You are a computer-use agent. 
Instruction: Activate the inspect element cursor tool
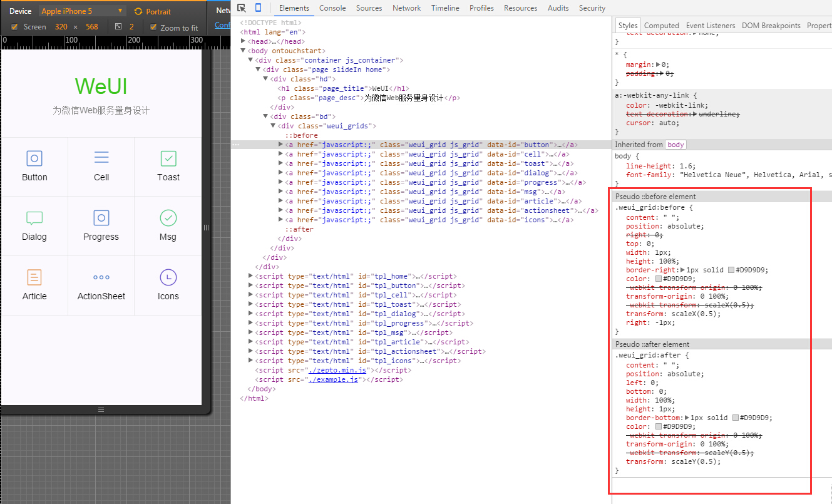point(242,8)
